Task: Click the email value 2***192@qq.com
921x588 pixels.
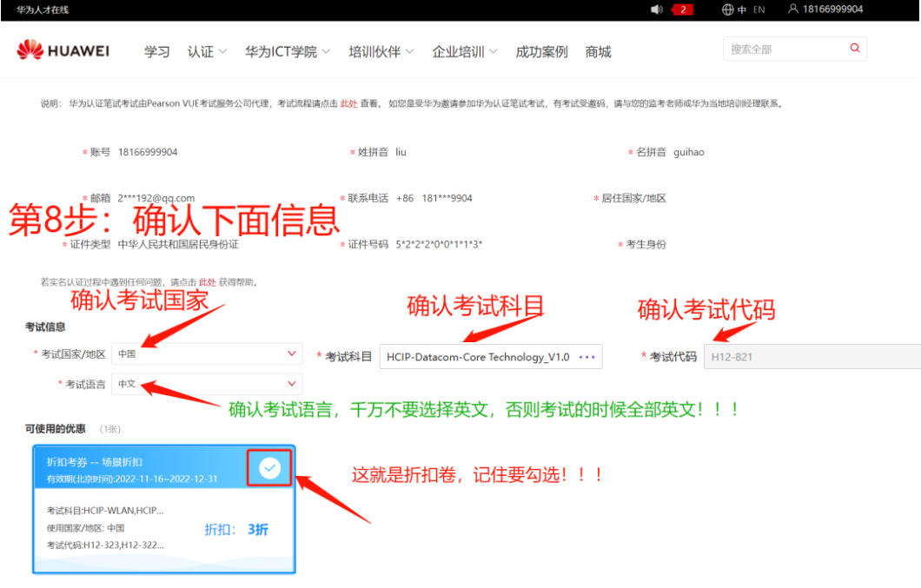Action: click(156, 198)
